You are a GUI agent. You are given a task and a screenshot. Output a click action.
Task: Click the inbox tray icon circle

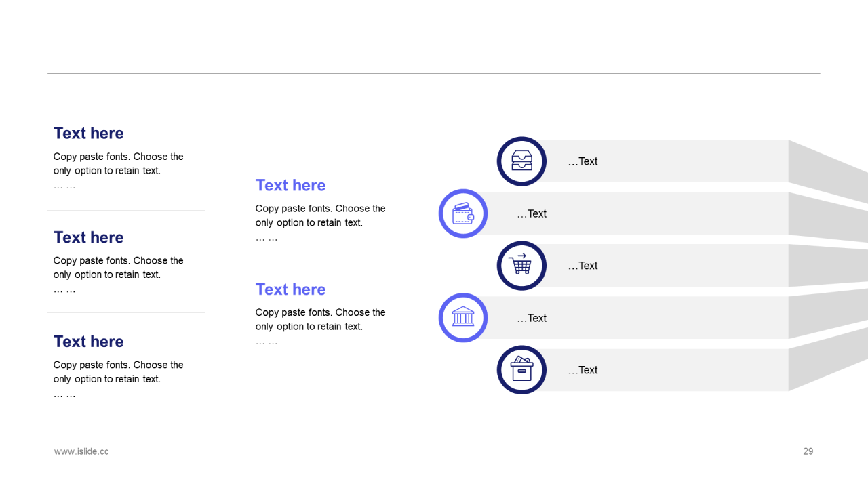tap(521, 161)
